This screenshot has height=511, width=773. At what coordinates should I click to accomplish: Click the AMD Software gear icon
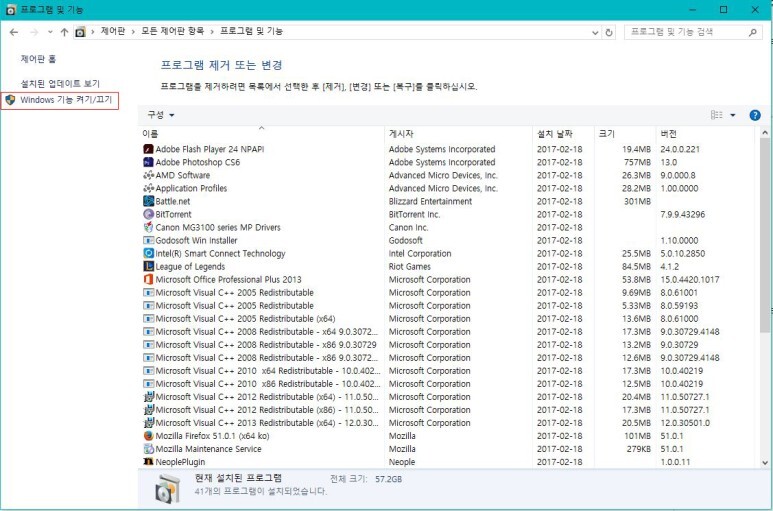coord(148,175)
